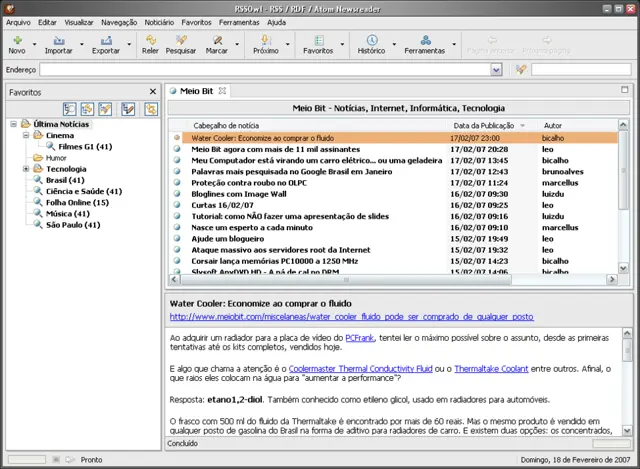
Task: Click the first icon in Favoritos panel toolbar
Action: [x=70, y=109]
